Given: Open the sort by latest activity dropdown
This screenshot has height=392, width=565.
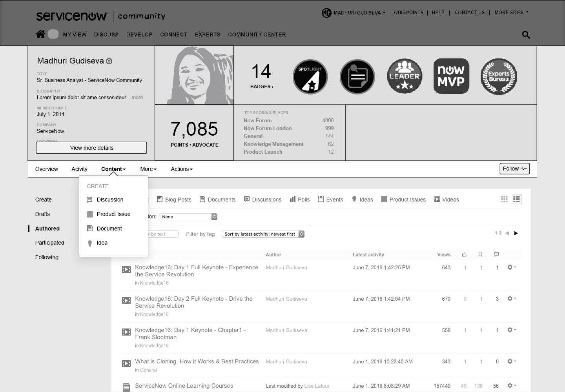Looking at the screenshot, I should click(263, 234).
